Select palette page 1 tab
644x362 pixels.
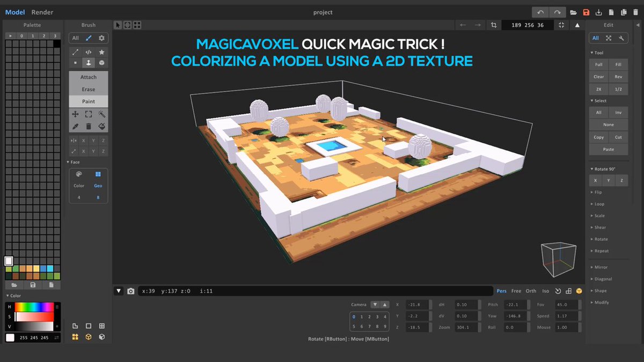click(33, 36)
